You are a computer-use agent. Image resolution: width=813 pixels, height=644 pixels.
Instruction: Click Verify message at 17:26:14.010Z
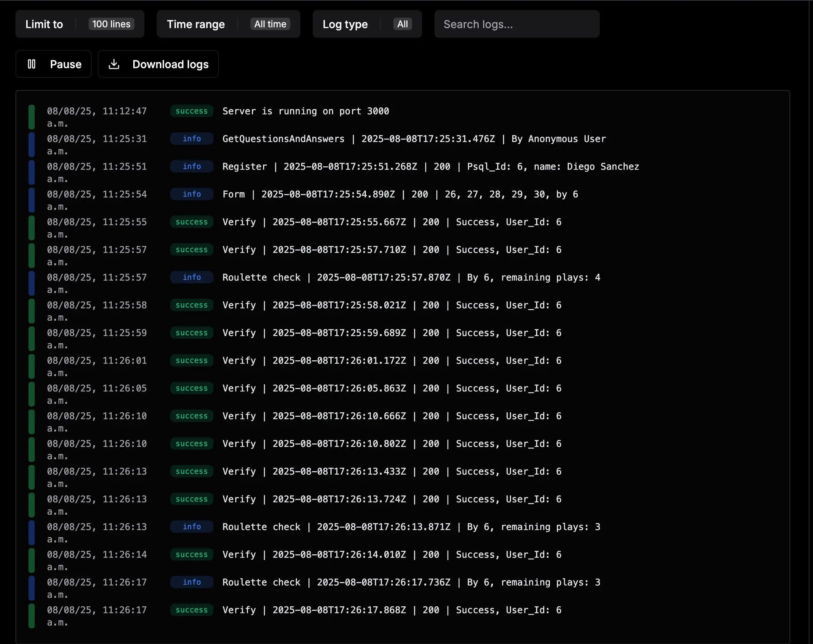coord(392,555)
